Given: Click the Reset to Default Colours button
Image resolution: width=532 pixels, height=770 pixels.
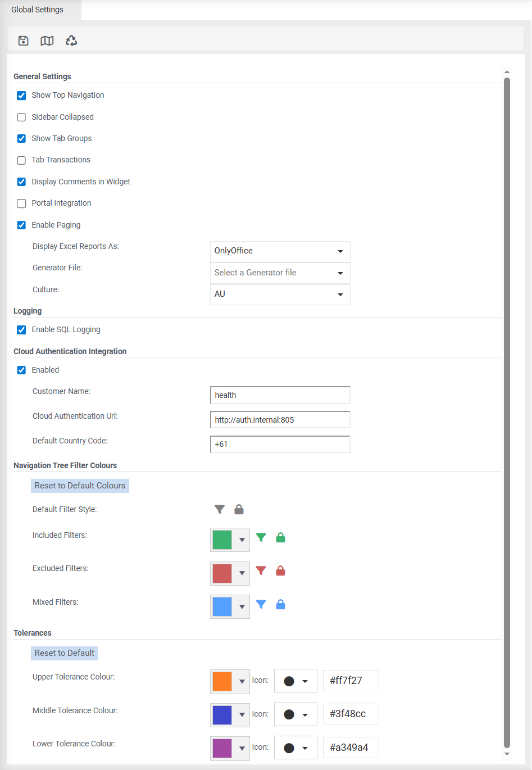Looking at the screenshot, I should tap(80, 485).
